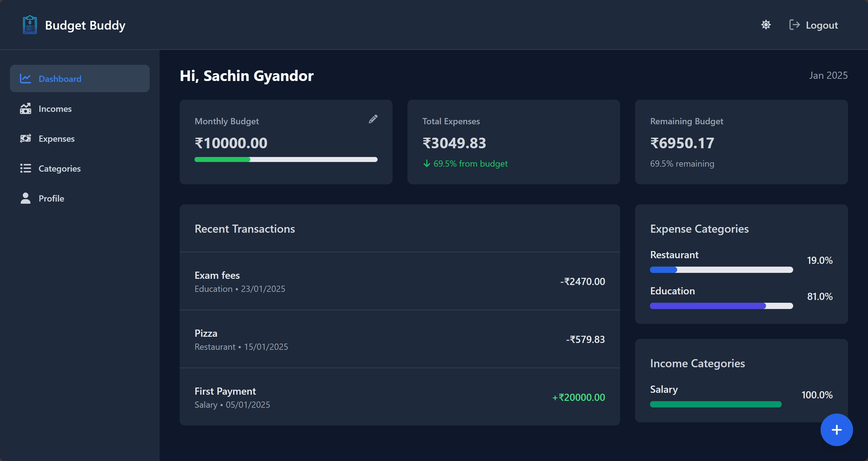Click the Monthly Budget progress bar
Viewport: 868px width, 461px height.
tap(286, 159)
